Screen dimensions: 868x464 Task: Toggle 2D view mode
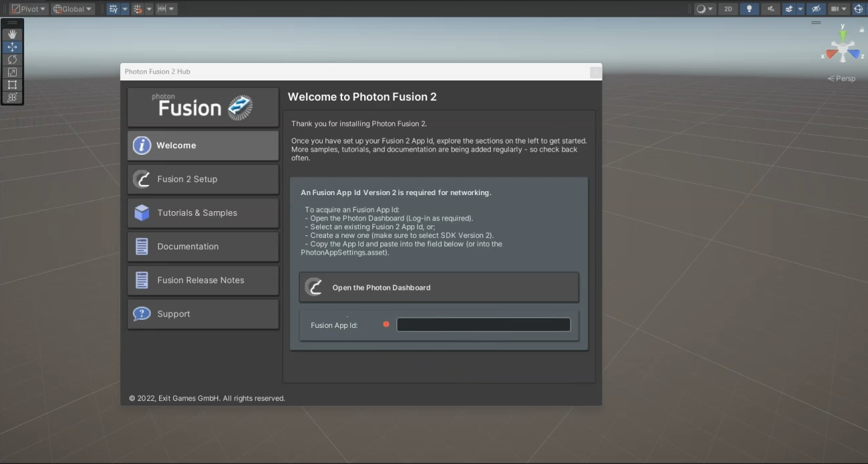[x=728, y=9]
